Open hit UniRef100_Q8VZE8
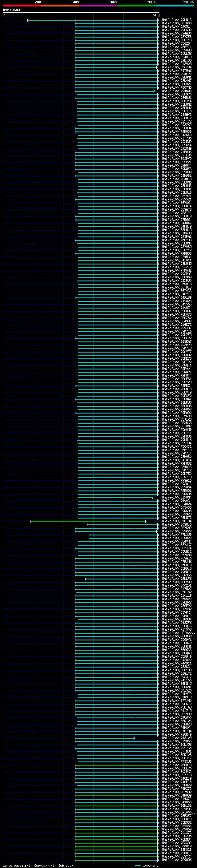This screenshot has width=197, height=868. (x=177, y=37)
